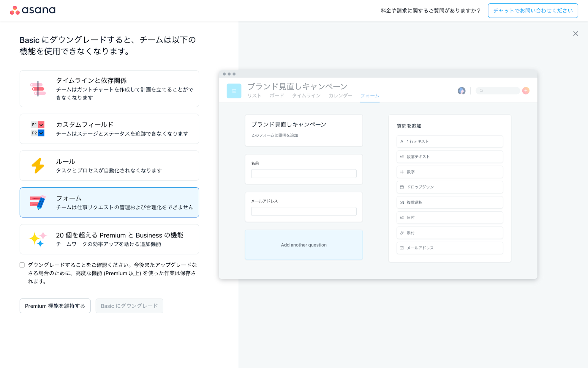Screen dimensions: 588x368
Task: Click ブランド見直しキャンペーン form title card
Action: coord(304,130)
